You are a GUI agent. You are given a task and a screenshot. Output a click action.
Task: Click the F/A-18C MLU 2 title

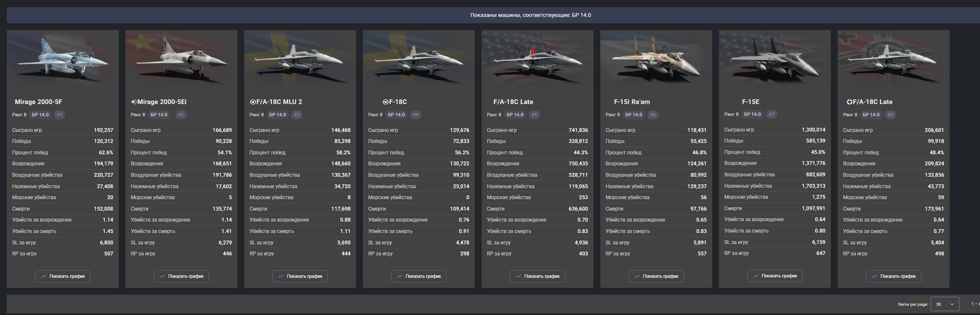coord(279,102)
